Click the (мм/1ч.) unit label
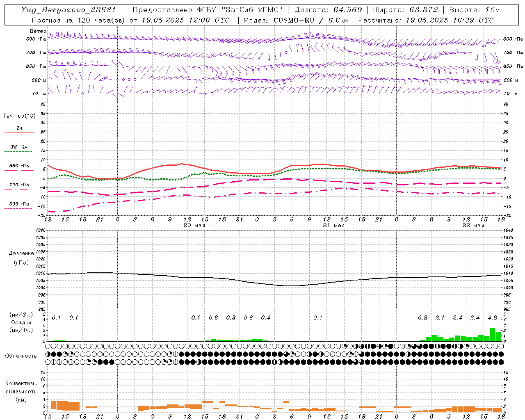 21,330
